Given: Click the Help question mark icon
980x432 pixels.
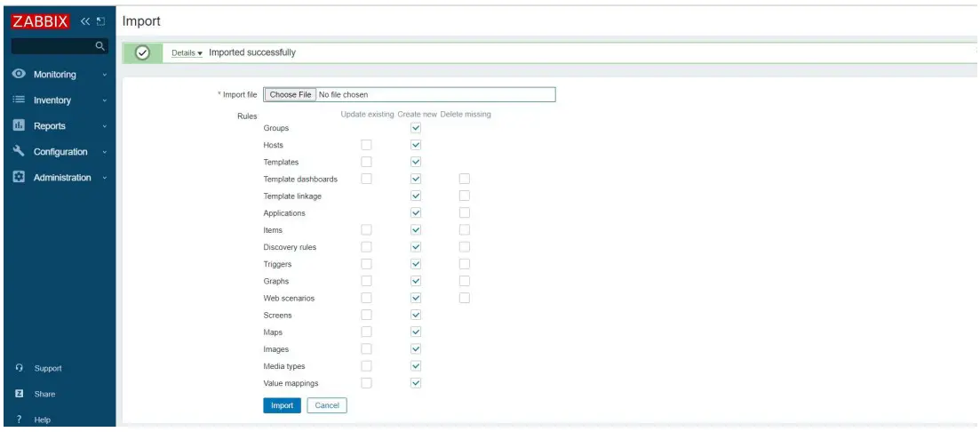Looking at the screenshot, I should point(20,420).
